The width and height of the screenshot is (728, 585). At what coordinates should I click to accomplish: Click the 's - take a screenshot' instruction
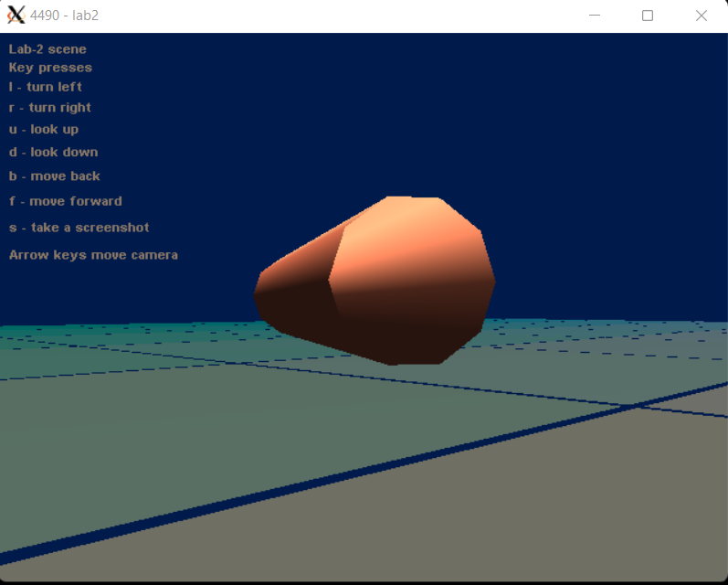[x=79, y=228]
